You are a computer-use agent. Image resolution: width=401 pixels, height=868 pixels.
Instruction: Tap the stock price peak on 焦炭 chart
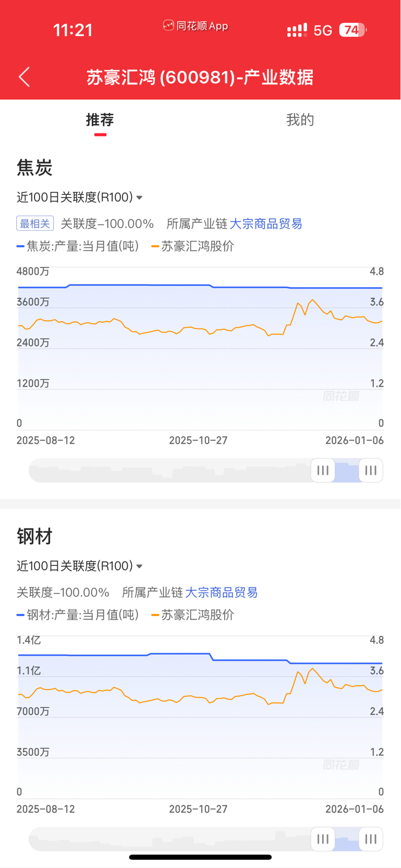click(x=312, y=300)
